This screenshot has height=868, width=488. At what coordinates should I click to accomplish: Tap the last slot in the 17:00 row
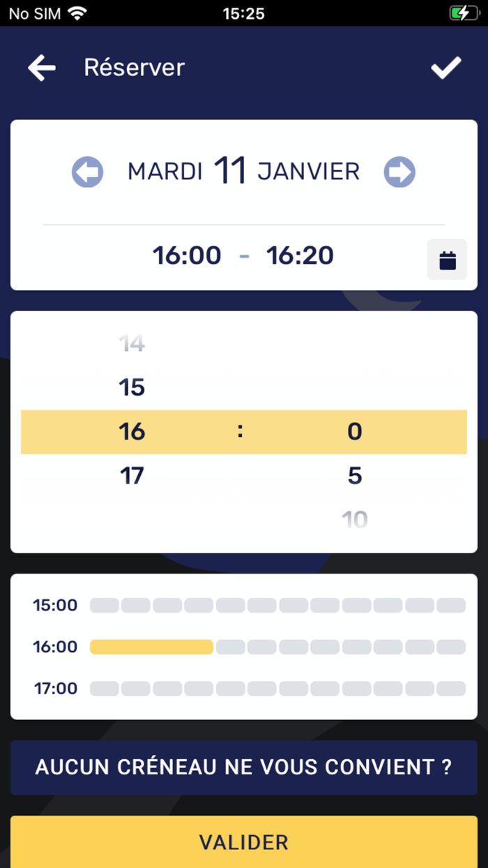point(451,689)
